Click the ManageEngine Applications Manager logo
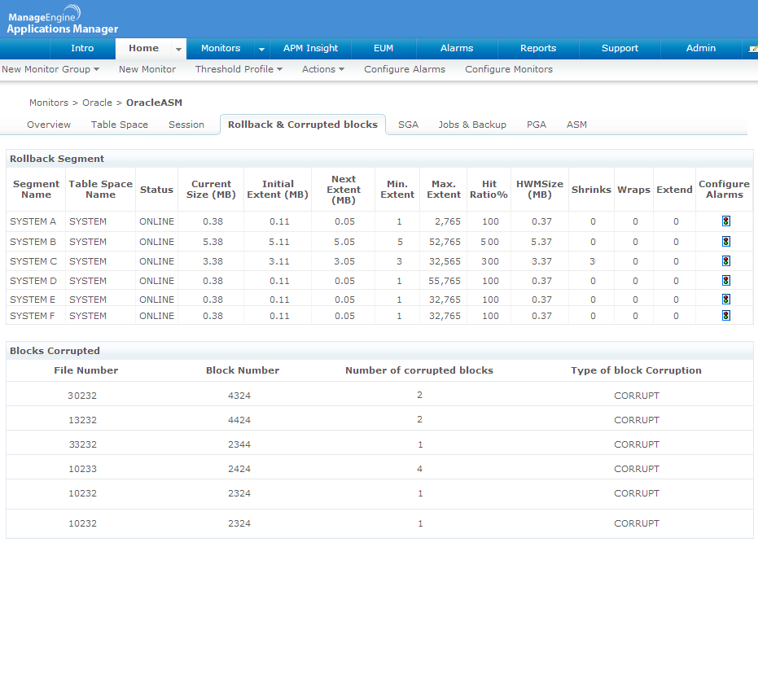The width and height of the screenshot is (758, 700). tap(63, 23)
